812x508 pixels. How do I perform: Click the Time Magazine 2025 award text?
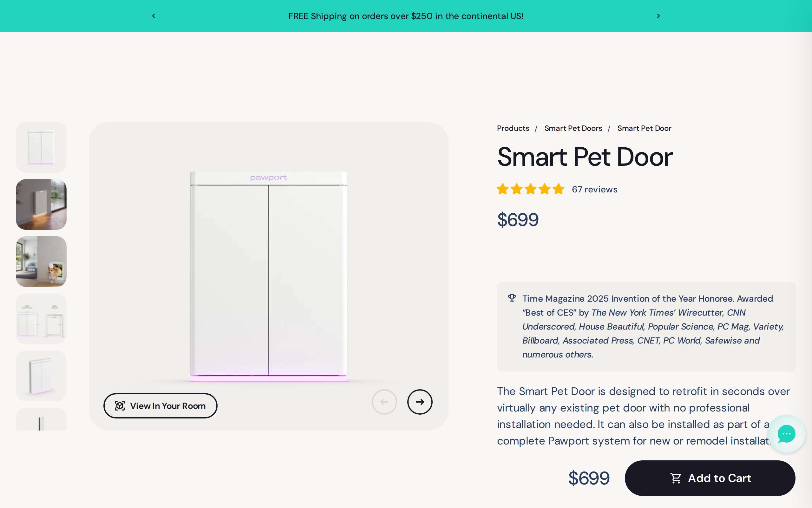pyautogui.click(x=653, y=326)
